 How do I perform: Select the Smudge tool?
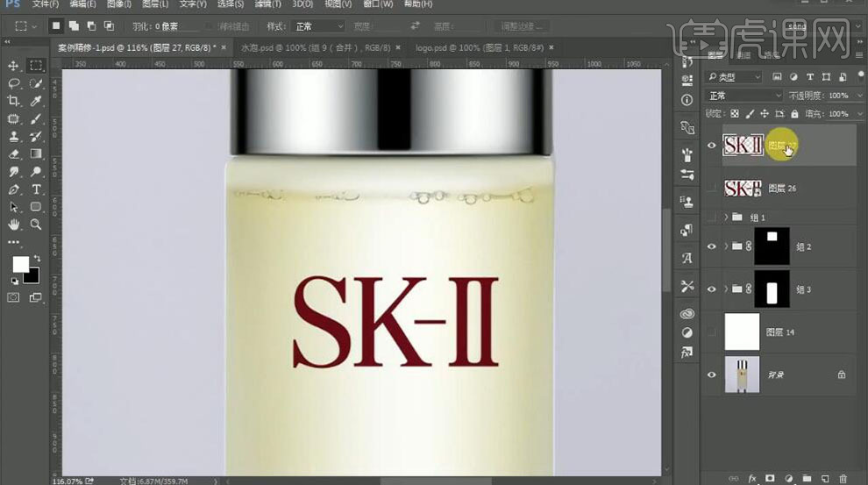coord(13,172)
